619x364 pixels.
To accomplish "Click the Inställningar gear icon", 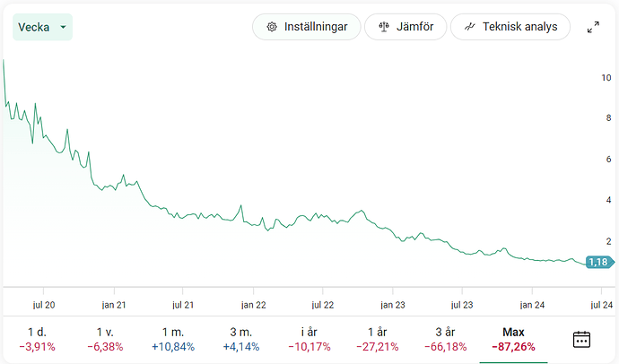I will pos(272,27).
